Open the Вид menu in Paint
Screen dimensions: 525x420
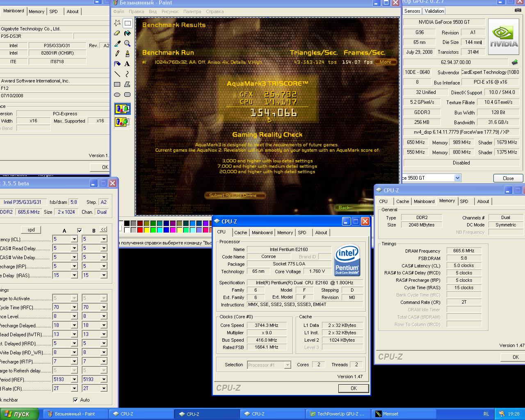[153, 11]
